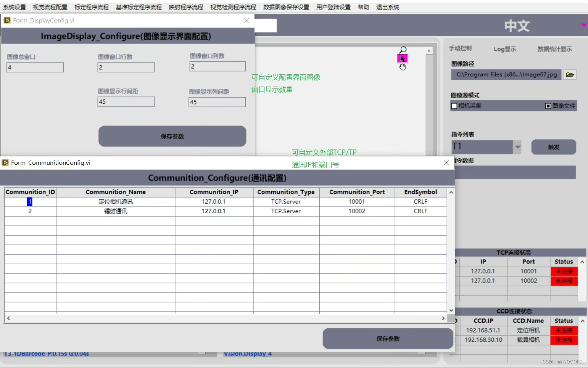
Task: Open 系统设置 menu
Action: [x=14, y=7]
